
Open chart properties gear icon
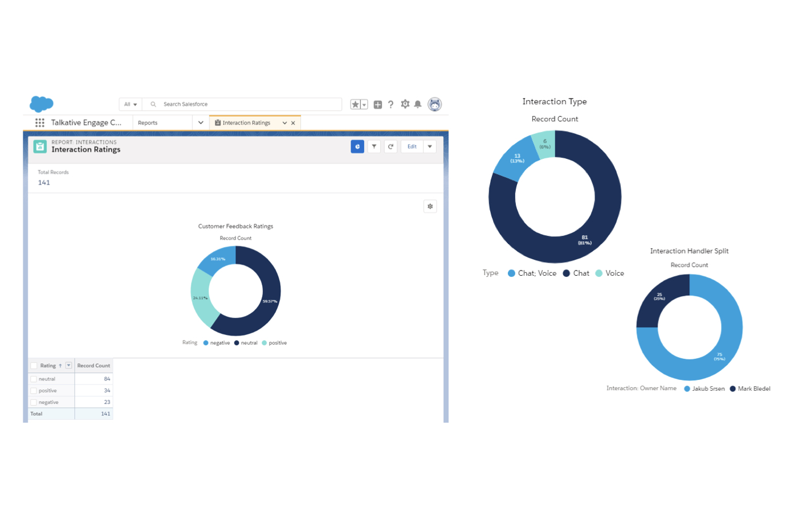(x=430, y=206)
